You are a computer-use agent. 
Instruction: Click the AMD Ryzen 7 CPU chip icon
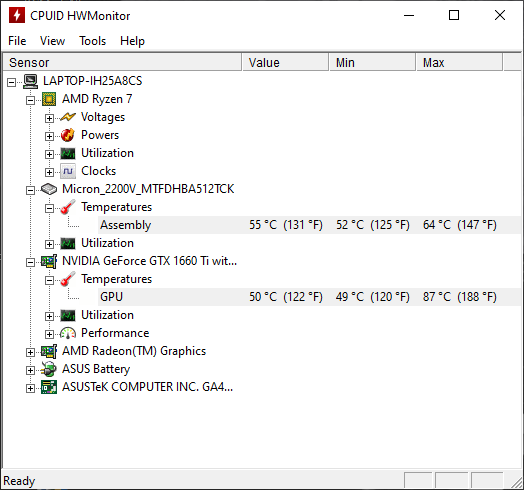[x=49, y=99]
